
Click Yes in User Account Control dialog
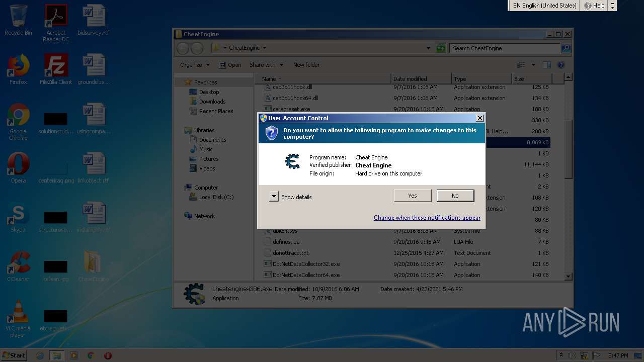(413, 196)
